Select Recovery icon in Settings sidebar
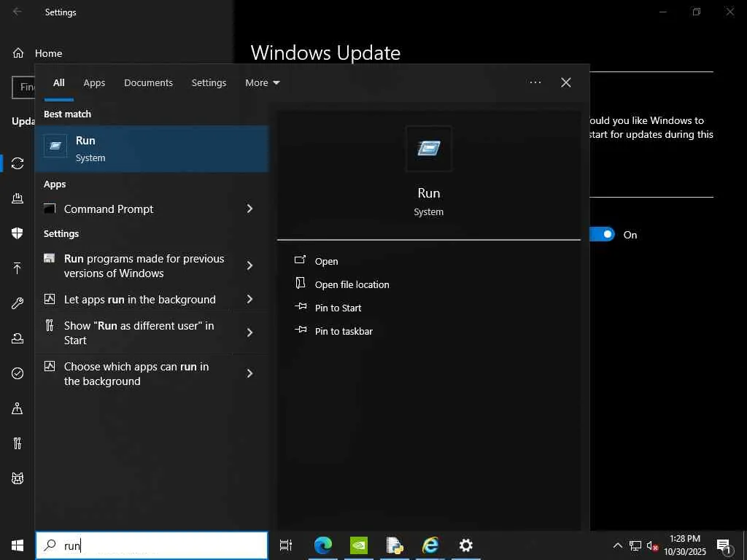 [18, 338]
